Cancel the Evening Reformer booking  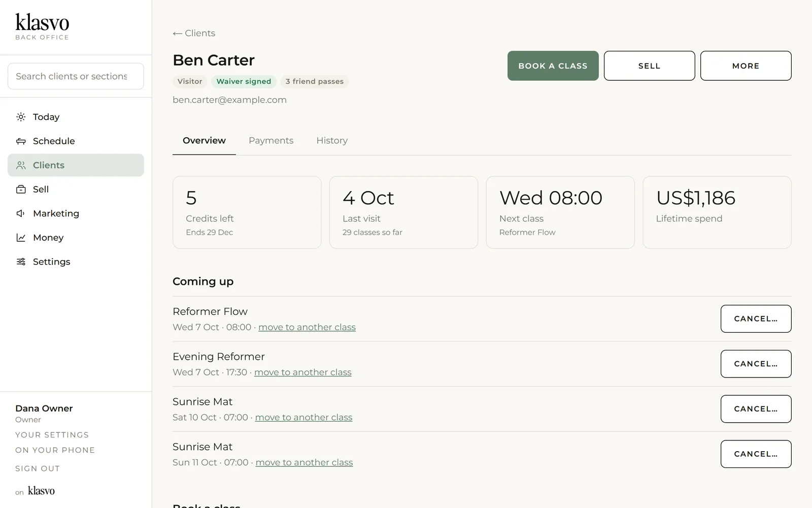(x=756, y=364)
